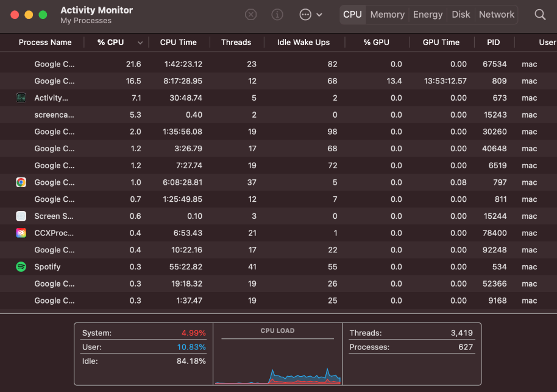Click the CPU Load graph
Screen dimensions: 557x392
[x=277, y=360]
